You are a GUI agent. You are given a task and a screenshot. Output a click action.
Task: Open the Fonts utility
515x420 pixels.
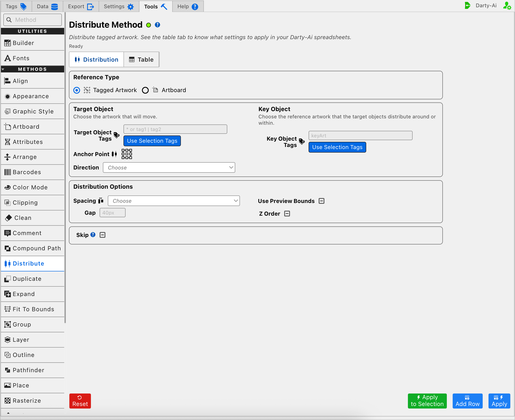click(x=33, y=58)
